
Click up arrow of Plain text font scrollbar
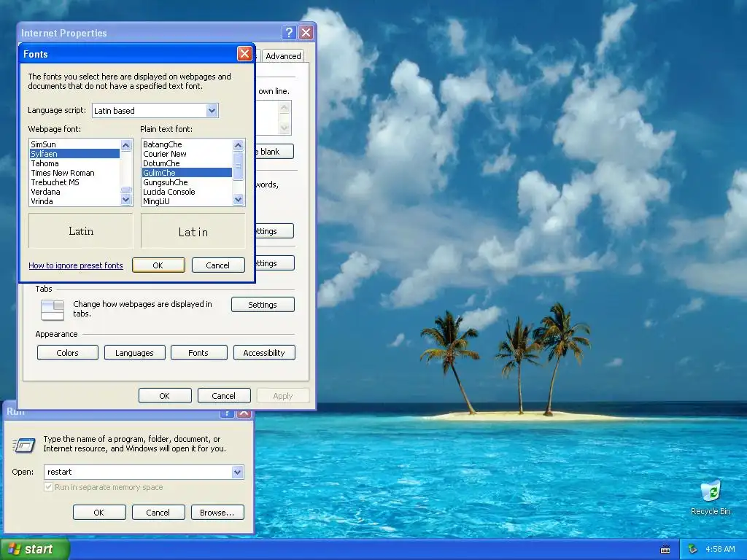click(239, 145)
